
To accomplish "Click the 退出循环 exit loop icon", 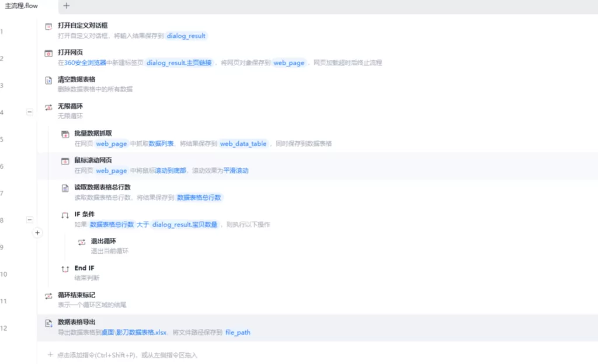I will point(81,241).
